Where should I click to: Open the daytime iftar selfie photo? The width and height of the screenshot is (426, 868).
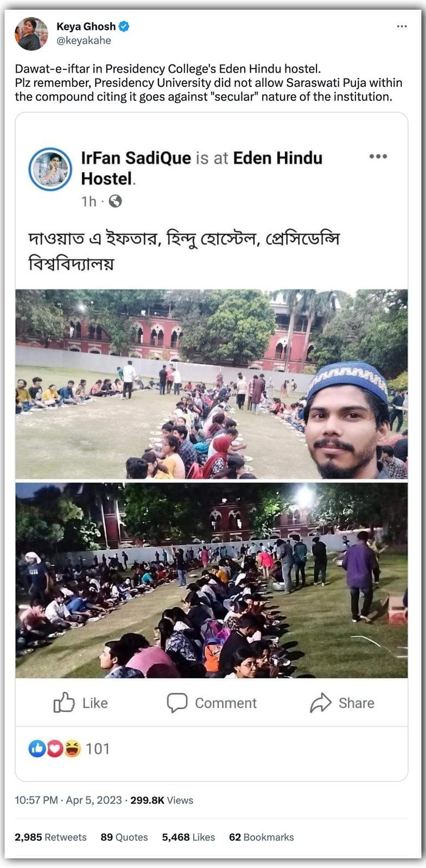[x=212, y=384]
